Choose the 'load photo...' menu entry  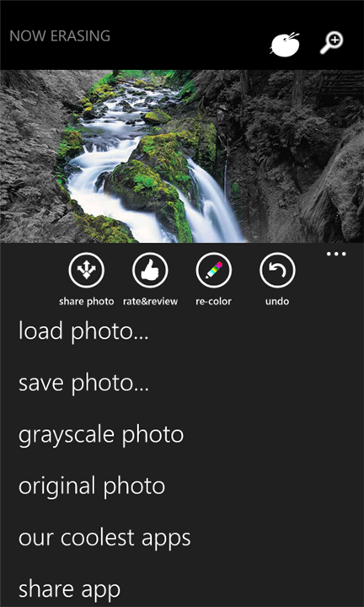pyautogui.click(x=83, y=332)
